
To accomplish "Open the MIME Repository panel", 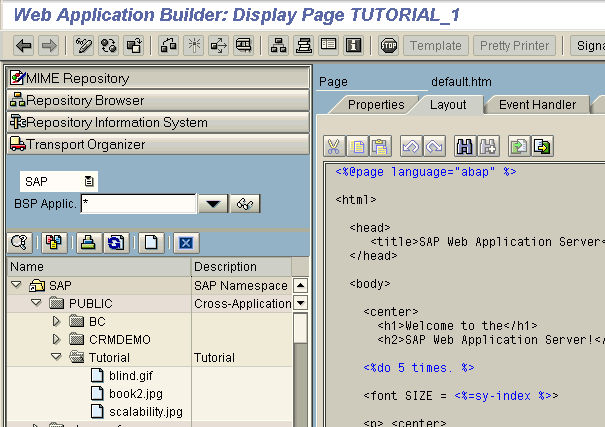I will point(158,78).
